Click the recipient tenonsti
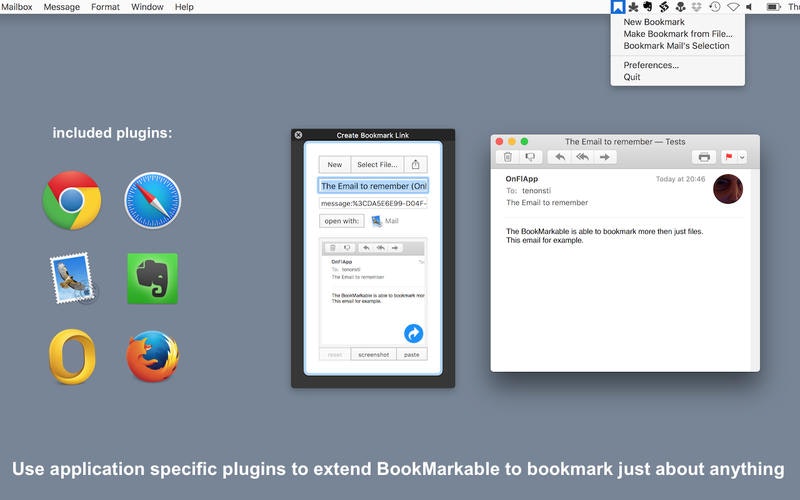Image resolution: width=800 pixels, height=500 pixels. [536, 190]
